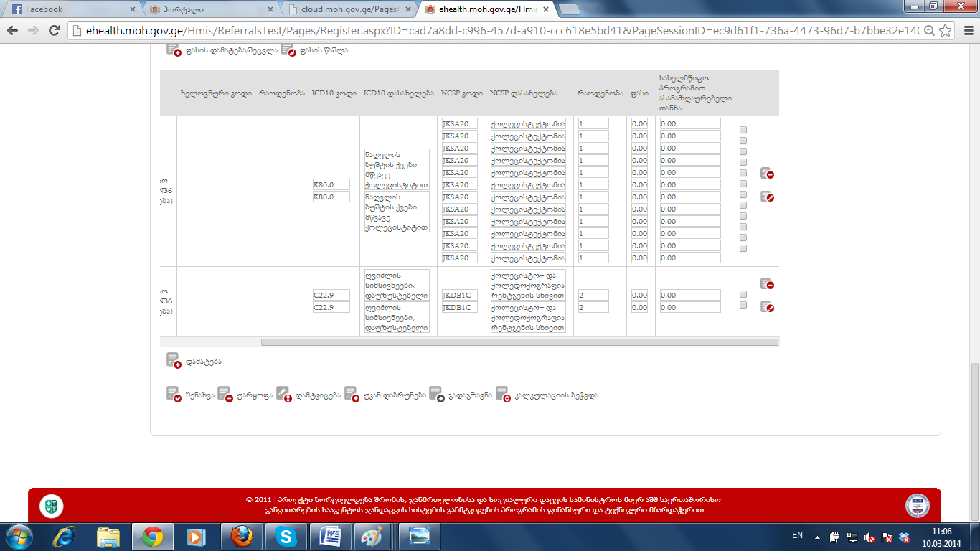This screenshot has width=980, height=551.
Task: Click the ფასის წაშლა icon above the table
Action: pos(288,50)
